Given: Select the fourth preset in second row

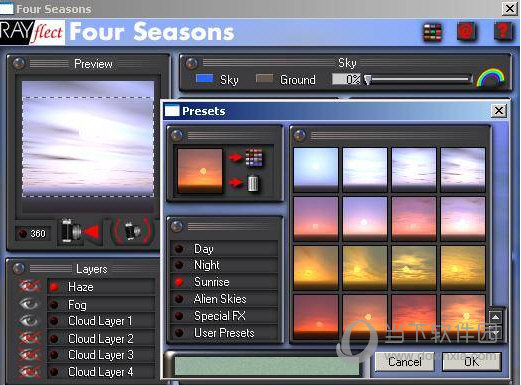Looking at the screenshot, I should pyautogui.click(x=463, y=219).
